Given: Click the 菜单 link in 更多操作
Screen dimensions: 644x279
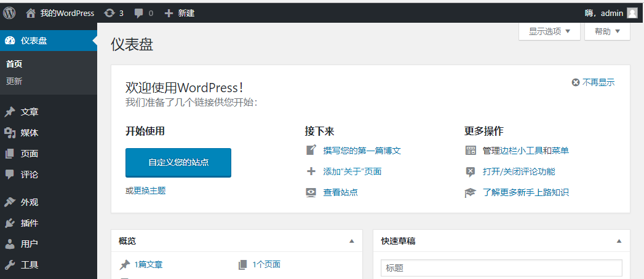Looking at the screenshot, I should [x=560, y=151].
